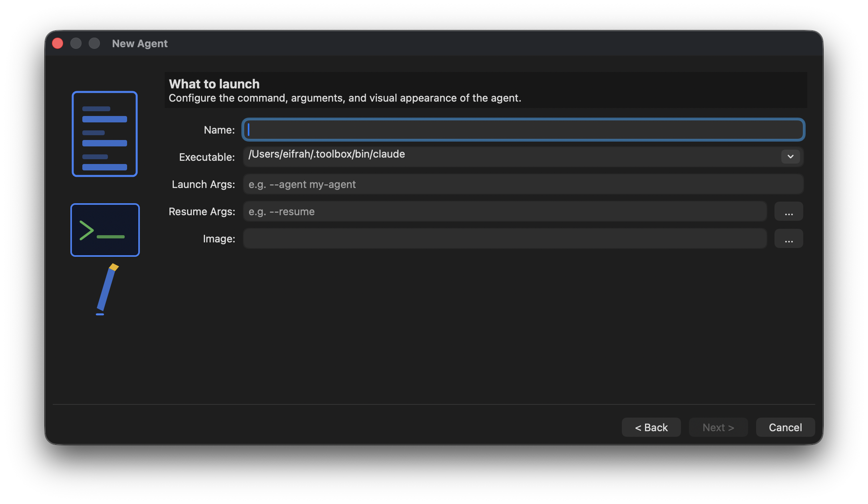
Task: Browse for an image file via ellipsis
Action: pyautogui.click(x=788, y=238)
